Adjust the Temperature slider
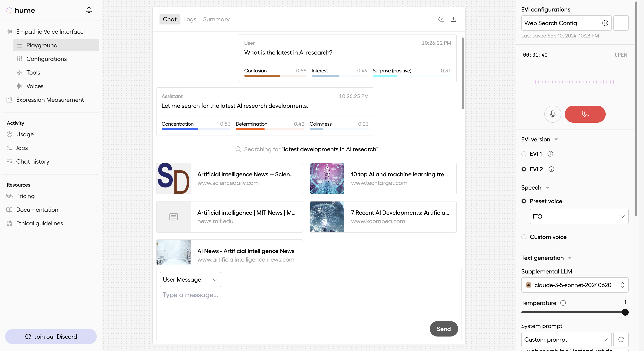The height and width of the screenshot is (351, 644). (x=625, y=312)
